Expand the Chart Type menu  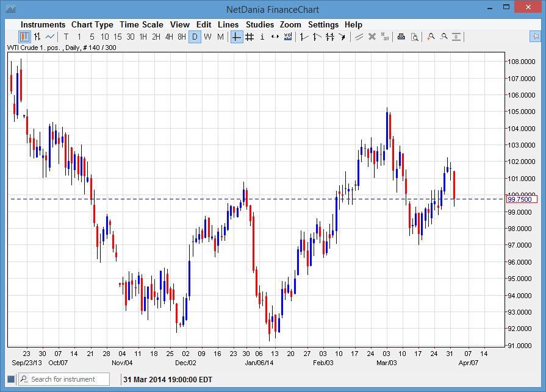click(x=92, y=24)
